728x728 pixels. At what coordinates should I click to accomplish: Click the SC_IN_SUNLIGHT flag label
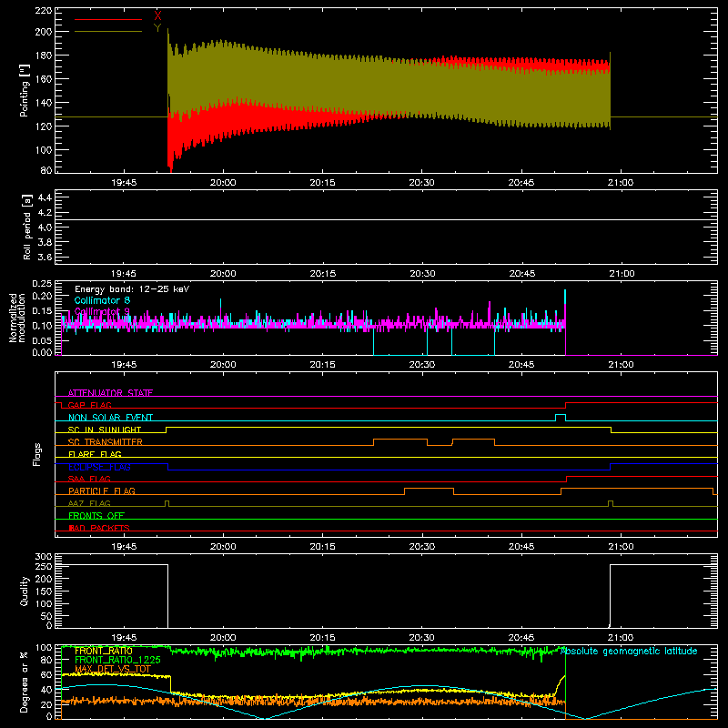(x=105, y=430)
